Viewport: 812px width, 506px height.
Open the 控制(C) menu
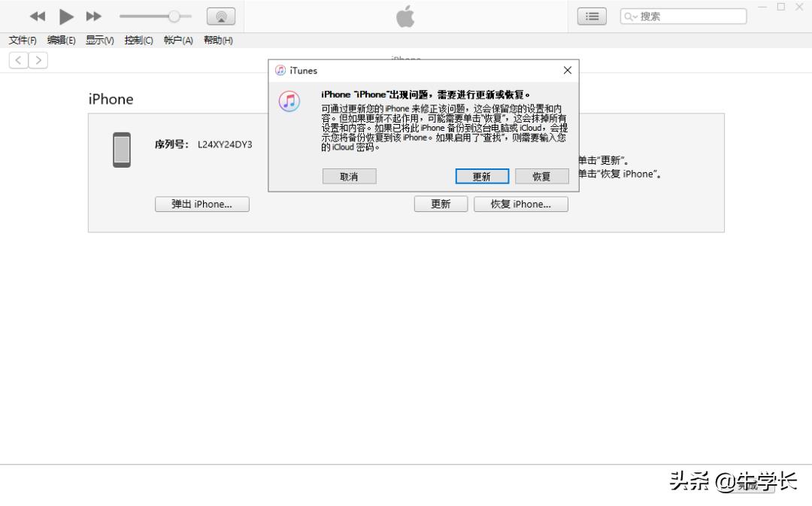point(138,41)
